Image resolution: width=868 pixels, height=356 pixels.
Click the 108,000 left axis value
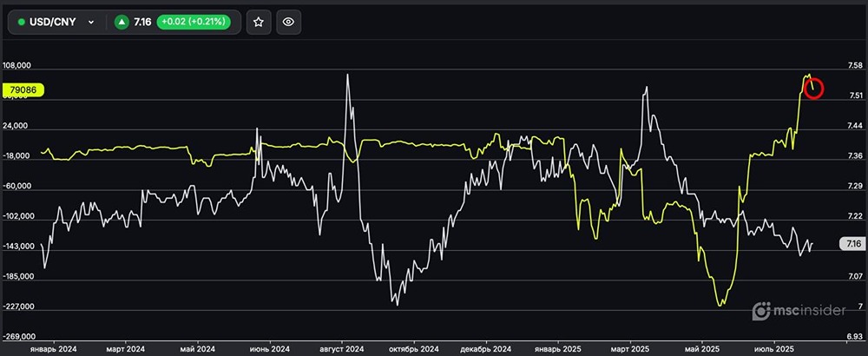coord(17,65)
